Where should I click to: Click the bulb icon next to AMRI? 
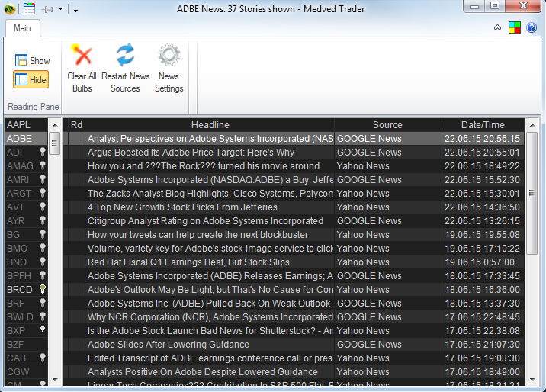coord(43,179)
